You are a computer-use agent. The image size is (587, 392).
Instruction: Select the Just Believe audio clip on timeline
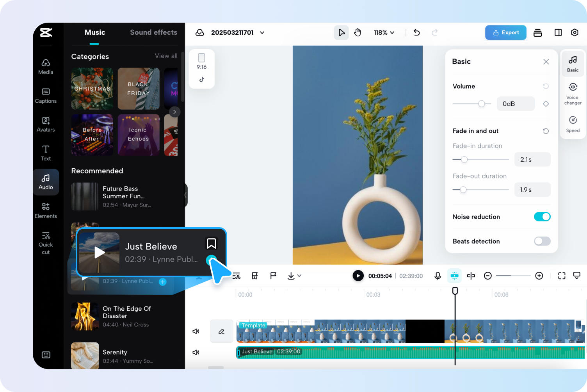[x=411, y=352]
